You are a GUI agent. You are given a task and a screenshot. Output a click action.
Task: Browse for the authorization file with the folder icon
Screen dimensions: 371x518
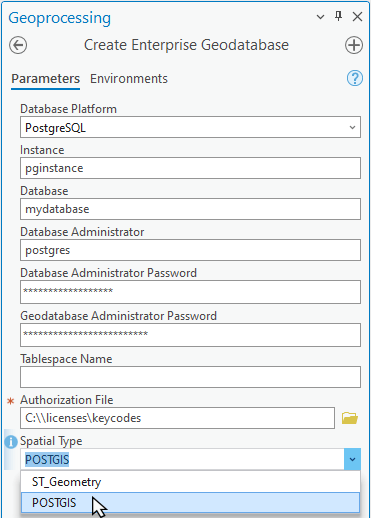pyautogui.click(x=350, y=418)
